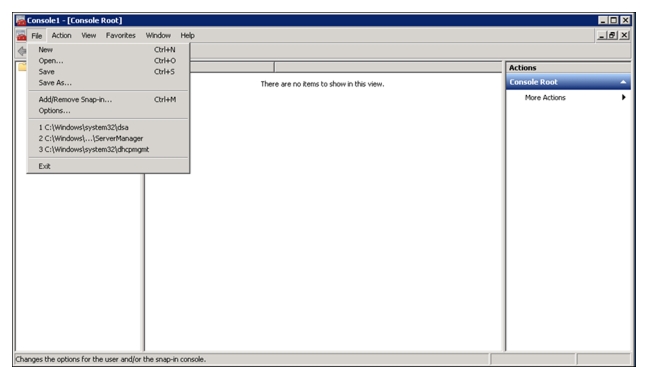This screenshot has height=380, width=649.
Task: Expand More Actions submenu arrow
Action: click(x=623, y=97)
